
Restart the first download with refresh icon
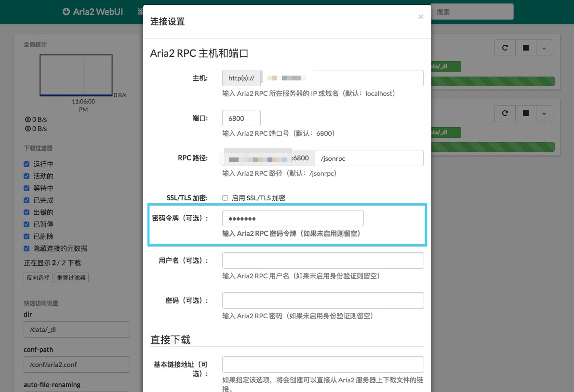coord(505,48)
